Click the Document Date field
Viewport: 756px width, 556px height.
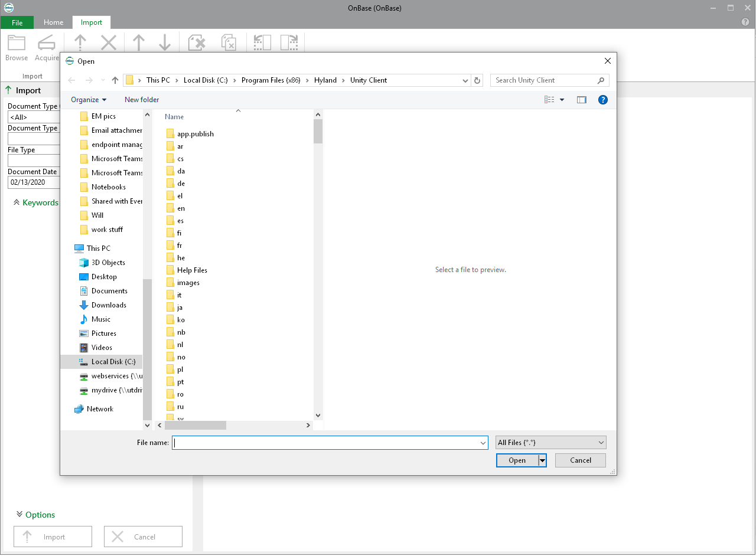34,182
